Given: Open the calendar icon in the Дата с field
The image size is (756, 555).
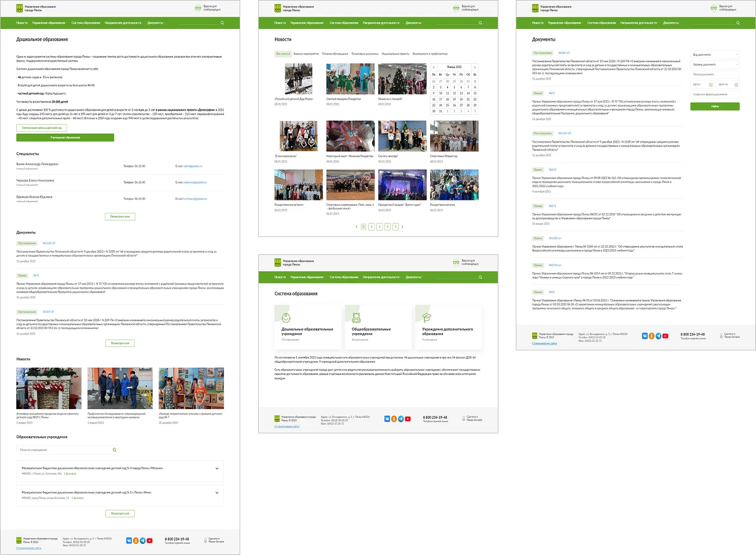Looking at the screenshot, I should coord(710,85).
